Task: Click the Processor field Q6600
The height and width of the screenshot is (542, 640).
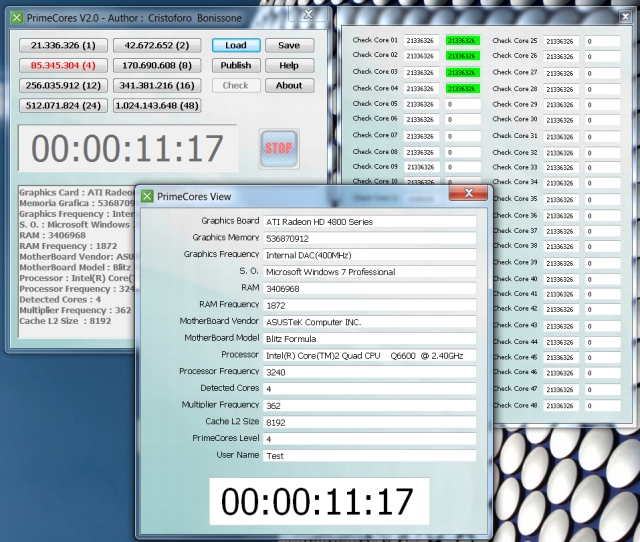Action: (369, 355)
